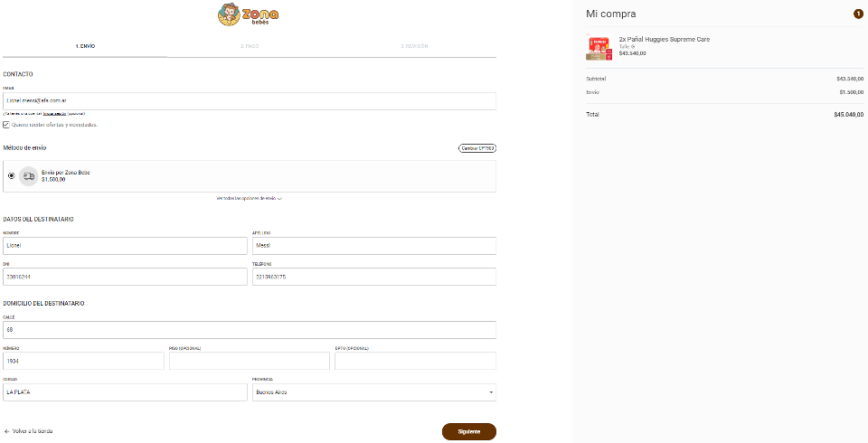Open the 3. Revisión step tab
The image size is (868, 443).
pyautogui.click(x=414, y=45)
